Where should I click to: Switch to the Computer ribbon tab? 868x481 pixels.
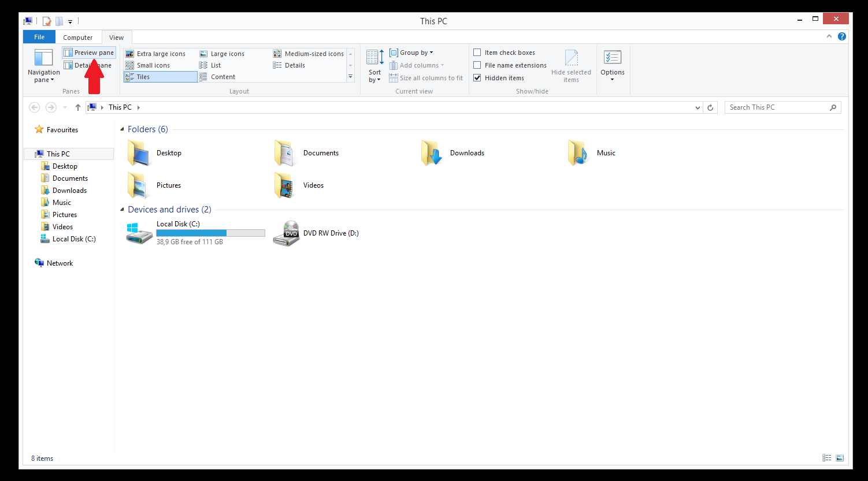tap(78, 38)
